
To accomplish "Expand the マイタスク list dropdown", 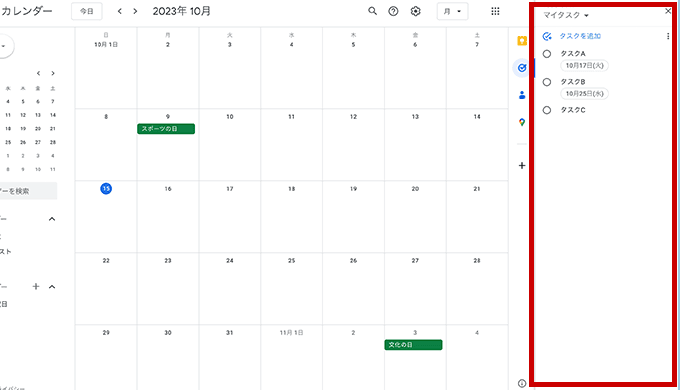I will [566, 15].
